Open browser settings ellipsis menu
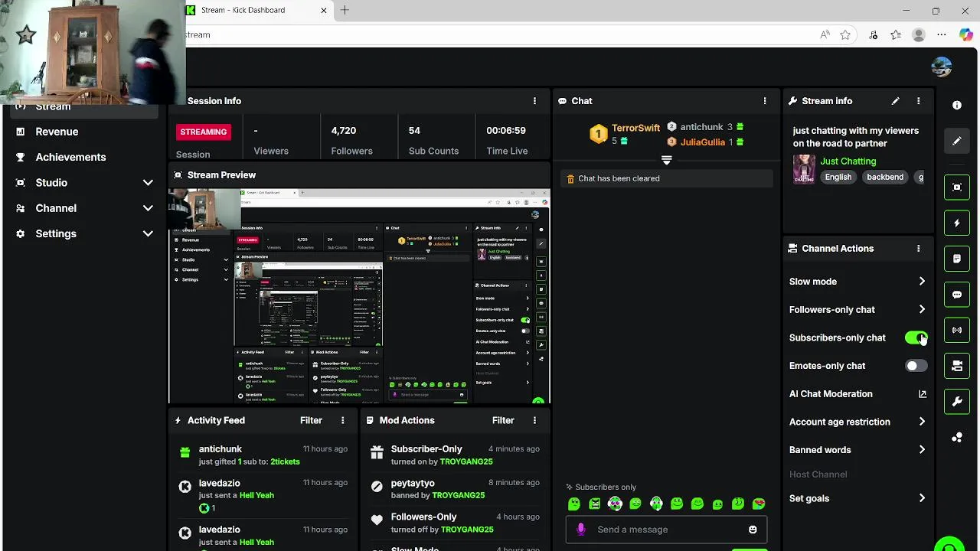The width and height of the screenshot is (980, 551). (942, 34)
